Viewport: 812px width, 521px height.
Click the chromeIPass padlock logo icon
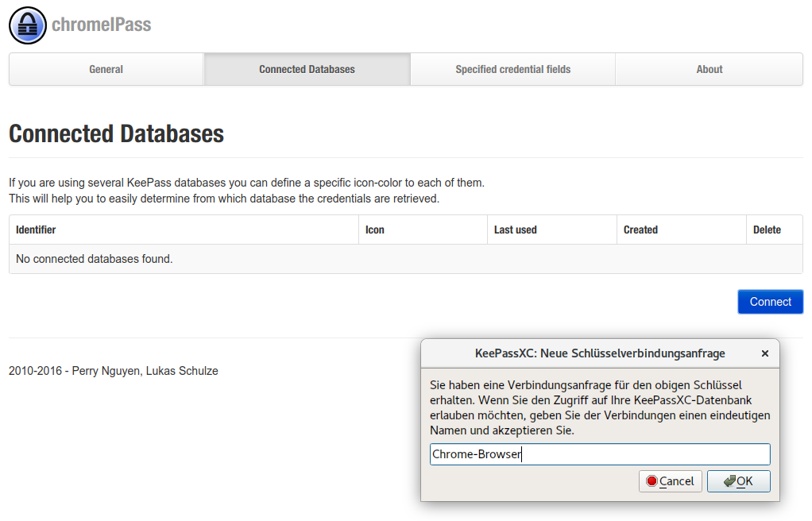(28, 25)
